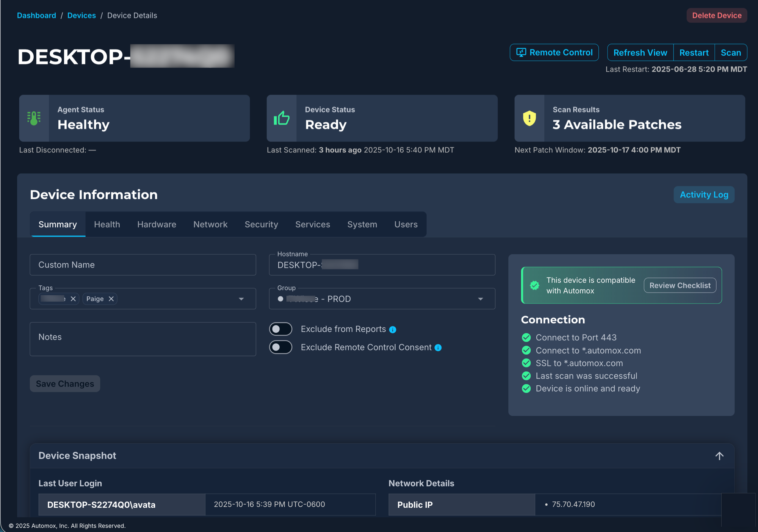The image size is (758, 532).
Task: Enable Exclude from Reports
Action: 280,329
